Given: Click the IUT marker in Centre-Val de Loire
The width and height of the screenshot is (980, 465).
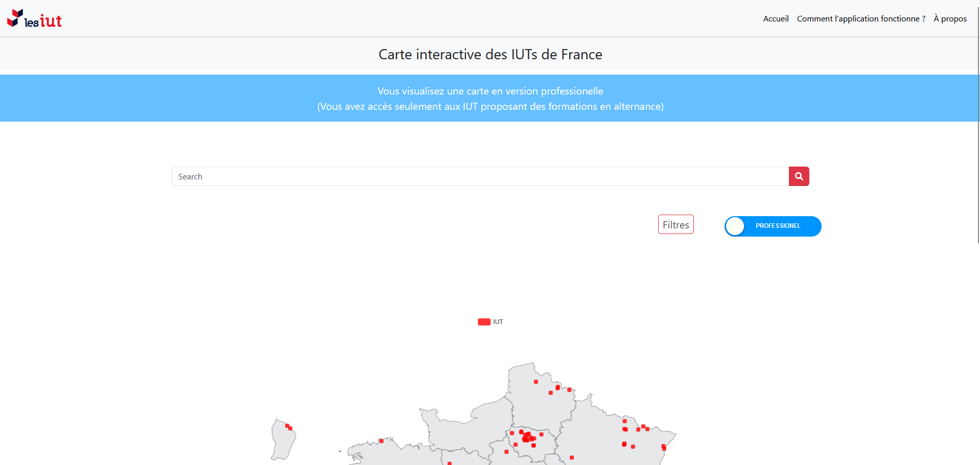Looking at the screenshot, I should [506, 452].
